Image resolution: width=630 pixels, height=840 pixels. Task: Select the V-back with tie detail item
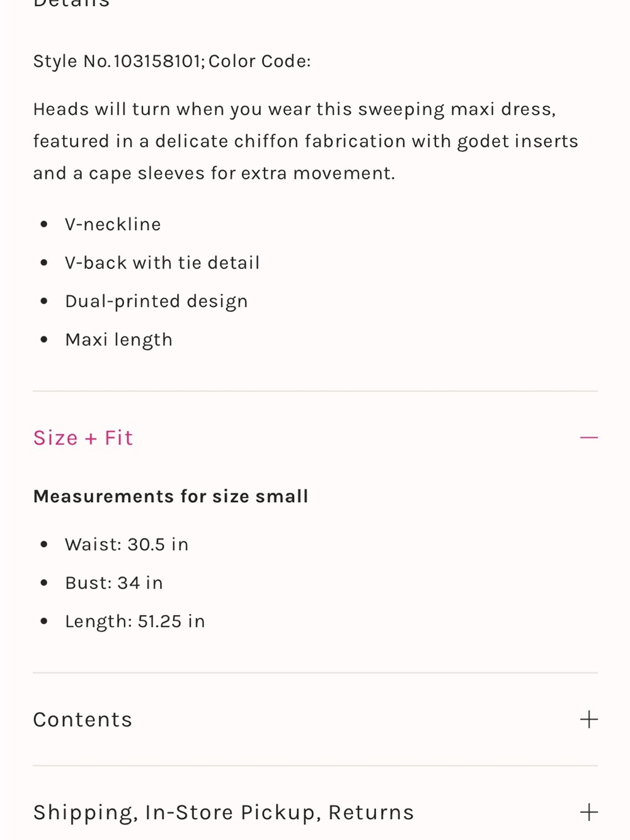tap(163, 263)
